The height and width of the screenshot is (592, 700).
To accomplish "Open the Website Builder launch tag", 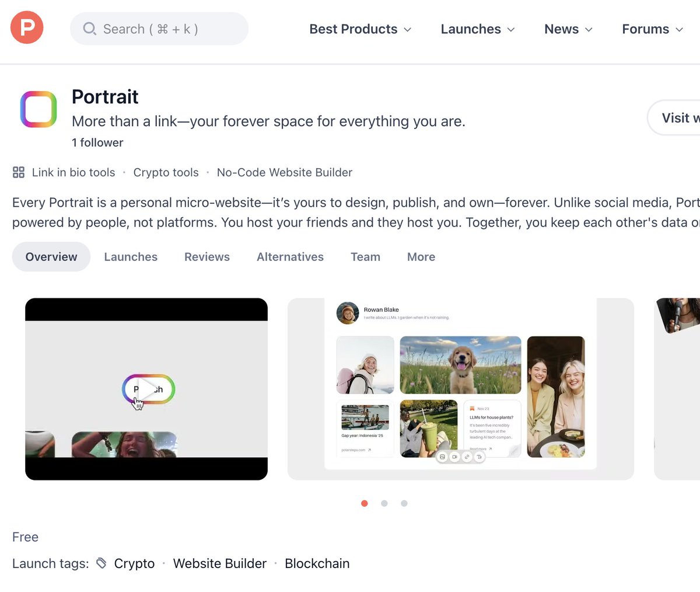I will pos(220,563).
